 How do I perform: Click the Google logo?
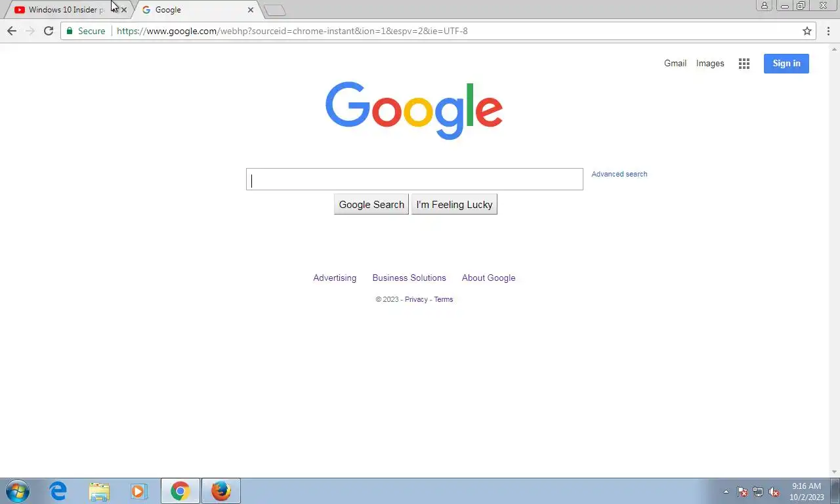(x=414, y=110)
